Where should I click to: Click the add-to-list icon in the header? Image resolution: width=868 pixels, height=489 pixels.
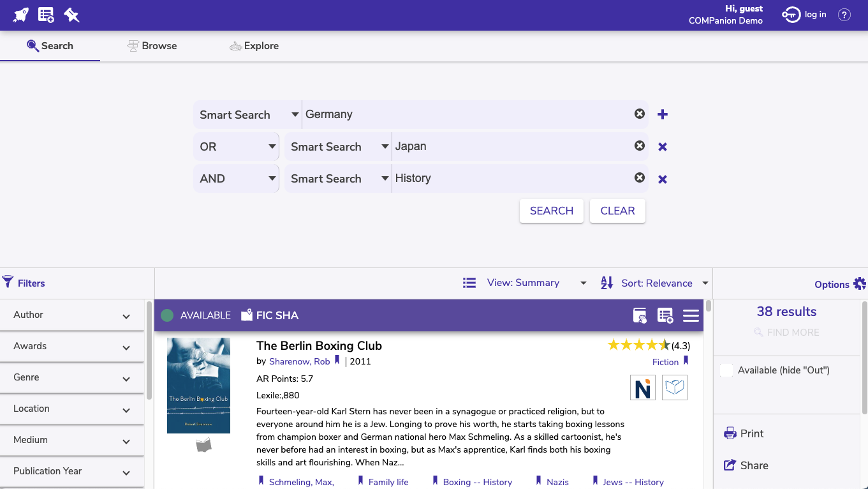[x=45, y=14]
